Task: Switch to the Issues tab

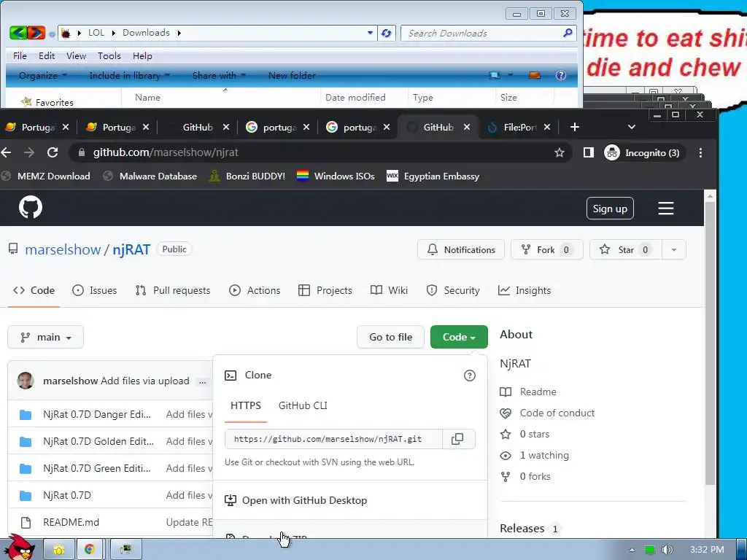Action: (x=94, y=290)
